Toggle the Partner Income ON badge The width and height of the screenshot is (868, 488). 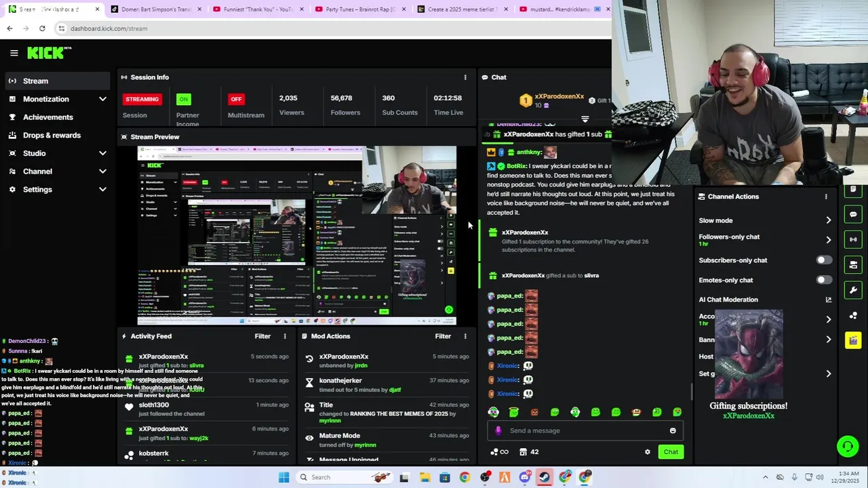[x=183, y=99]
